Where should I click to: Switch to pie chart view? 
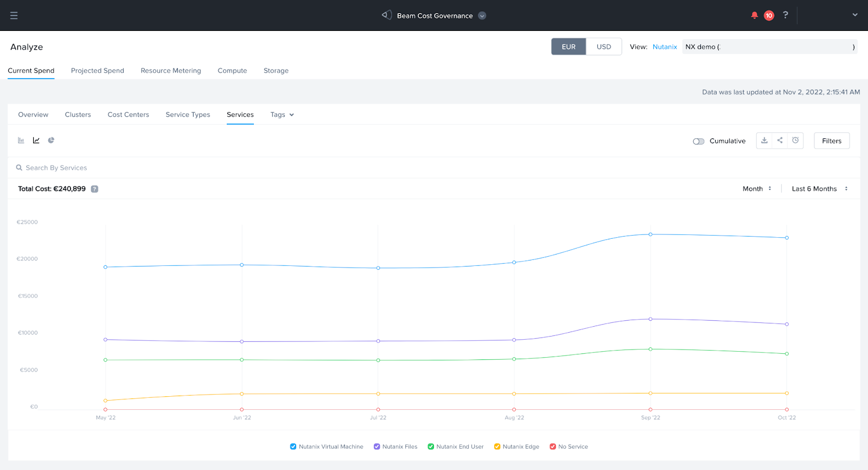(51, 141)
